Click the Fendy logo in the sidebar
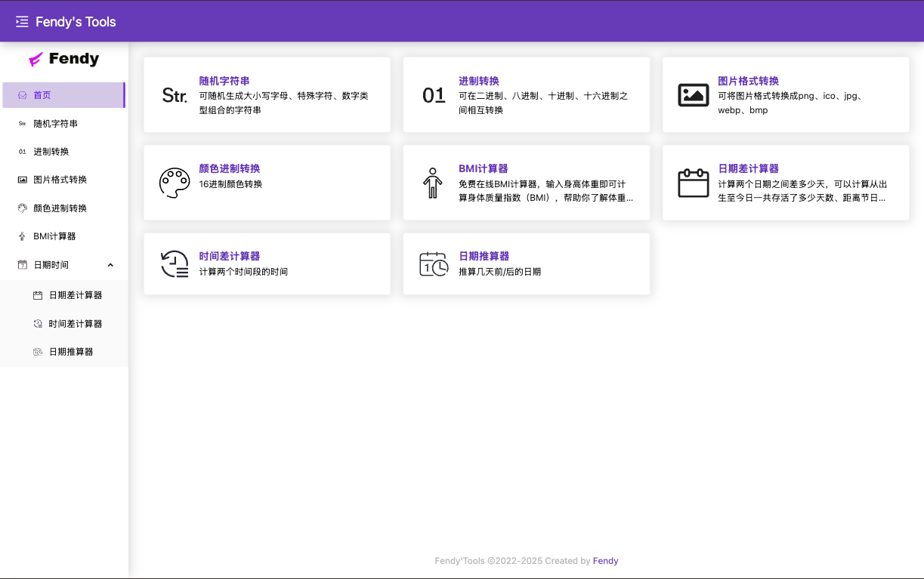The width and height of the screenshot is (924, 579). [x=64, y=59]
